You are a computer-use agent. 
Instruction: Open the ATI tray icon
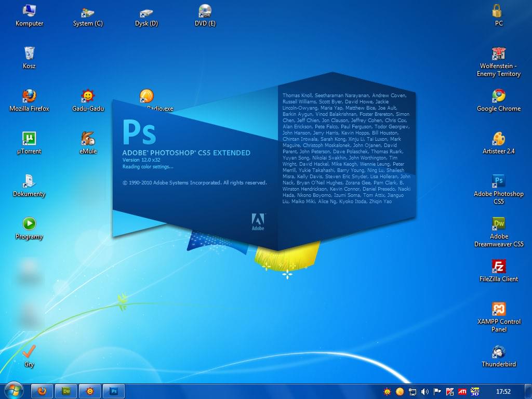point(462,392)
